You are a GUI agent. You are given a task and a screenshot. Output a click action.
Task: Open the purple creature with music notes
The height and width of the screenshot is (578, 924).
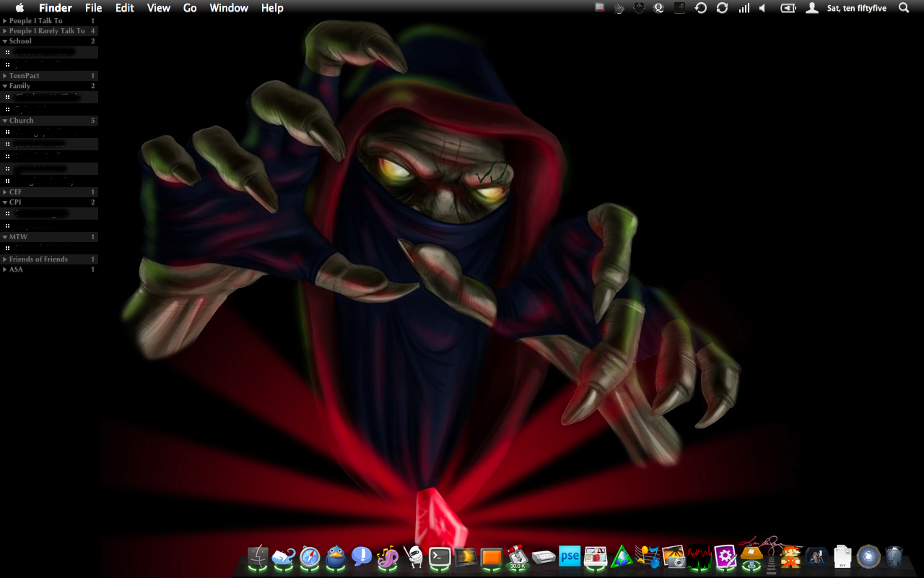(x=388, y=557)
